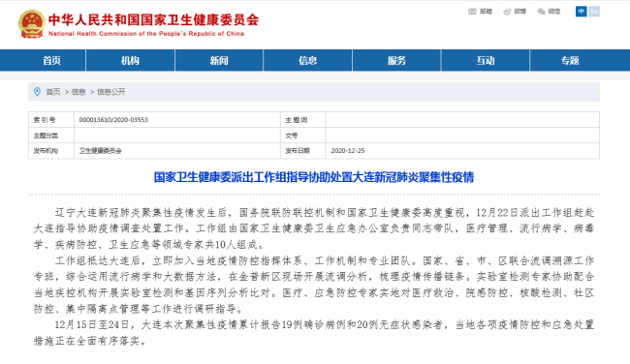Open the 专题 navigation tab
Viewport: 630px width, 364px height.
click(x=570, y=61)
